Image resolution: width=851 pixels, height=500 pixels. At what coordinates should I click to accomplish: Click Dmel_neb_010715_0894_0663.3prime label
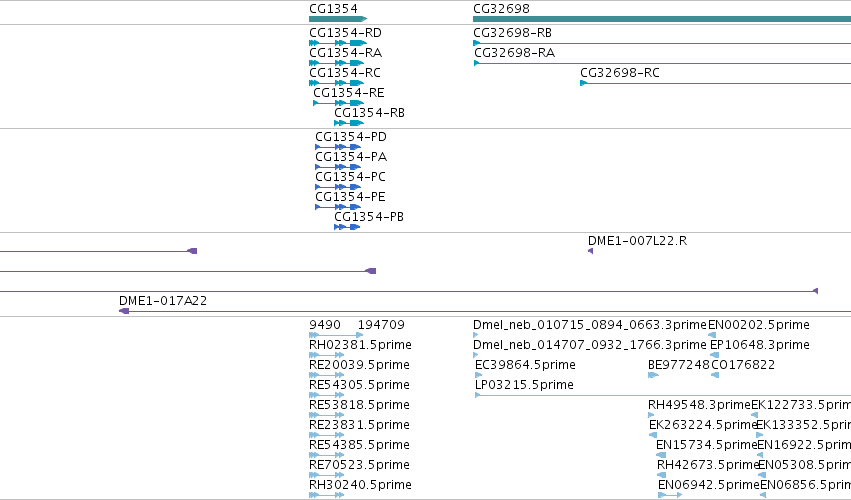[589, 325]
